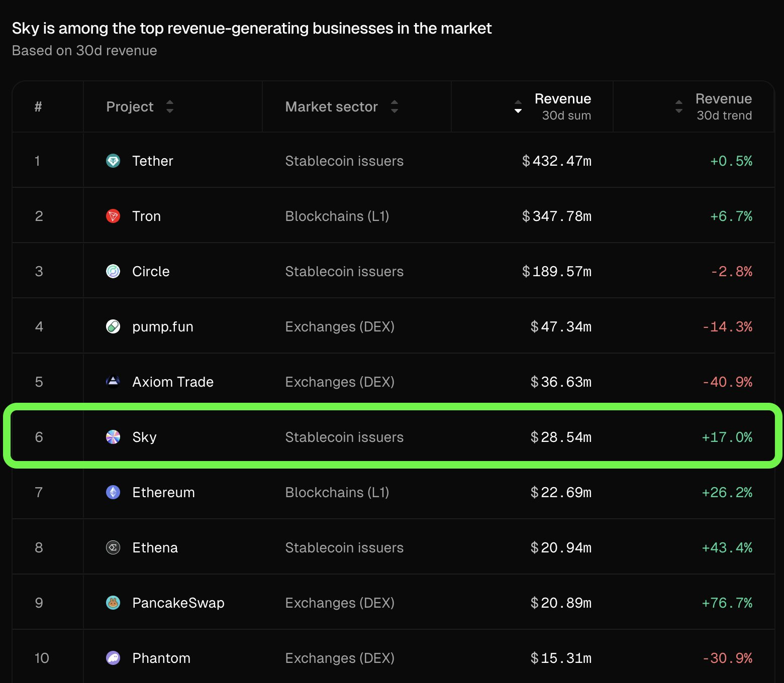Select Tron's Blockchains (L1) sector

point(337,216)
